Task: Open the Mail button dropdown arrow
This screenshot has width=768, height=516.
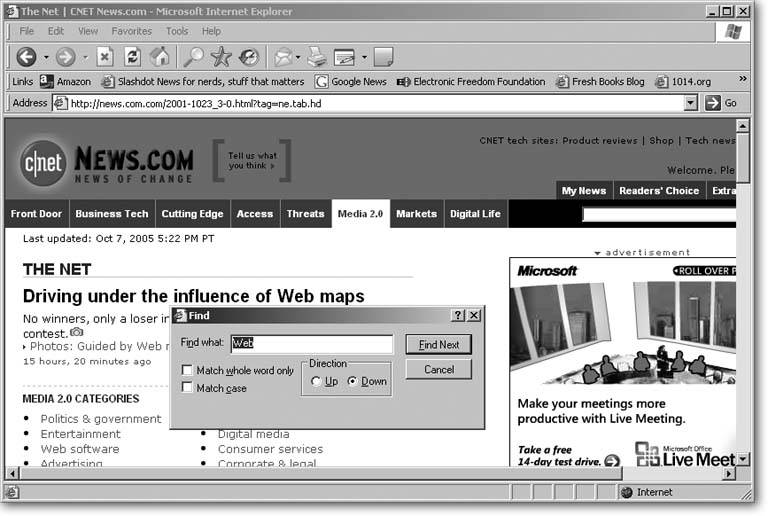Action: click(298, 58)
